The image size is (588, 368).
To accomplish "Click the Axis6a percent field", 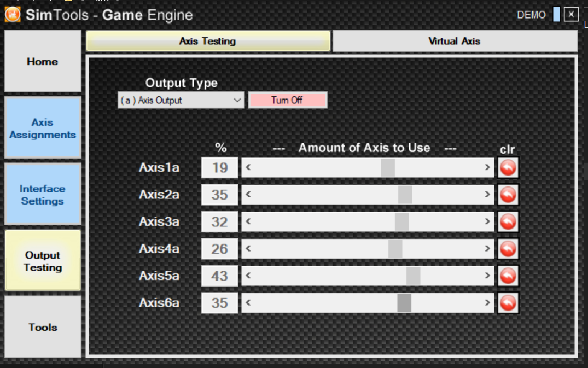I will click(x=220, y=303).
